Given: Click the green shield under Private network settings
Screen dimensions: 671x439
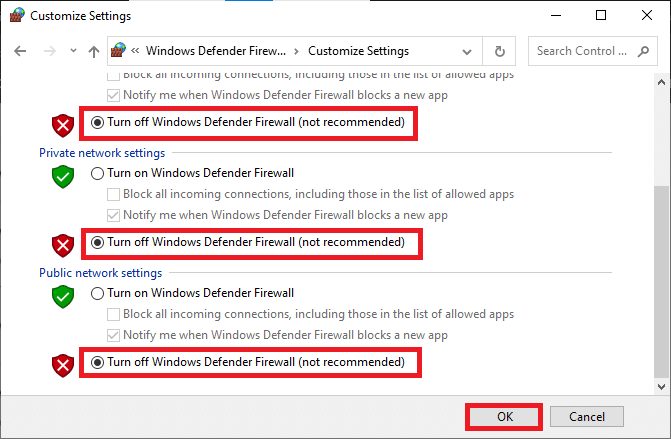Looking at the screenshot, I should (x=63, y=176).
